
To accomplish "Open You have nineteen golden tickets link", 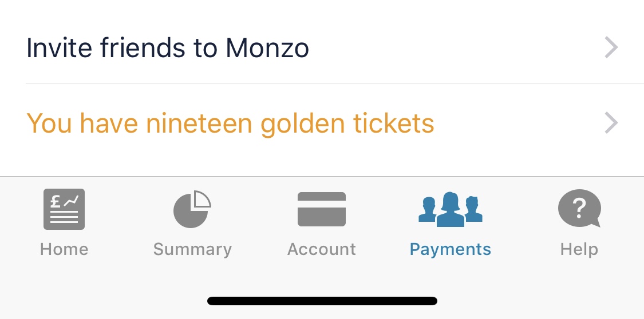I will [230, 123].
